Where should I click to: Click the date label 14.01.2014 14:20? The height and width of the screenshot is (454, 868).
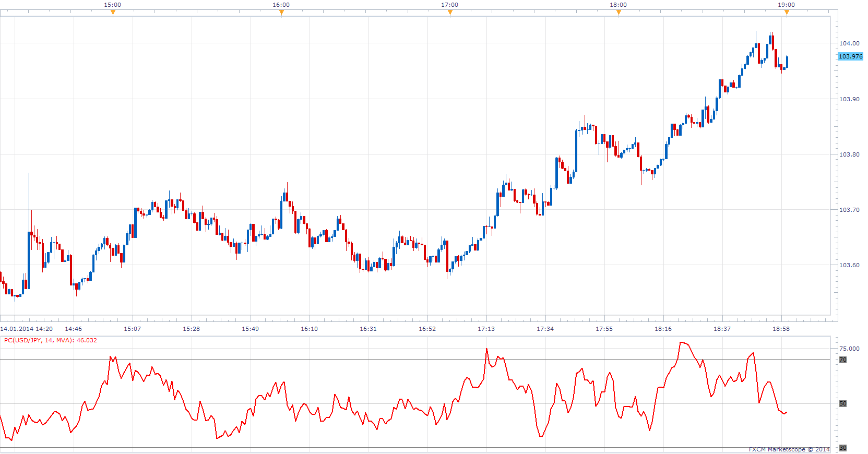(27, 329)
